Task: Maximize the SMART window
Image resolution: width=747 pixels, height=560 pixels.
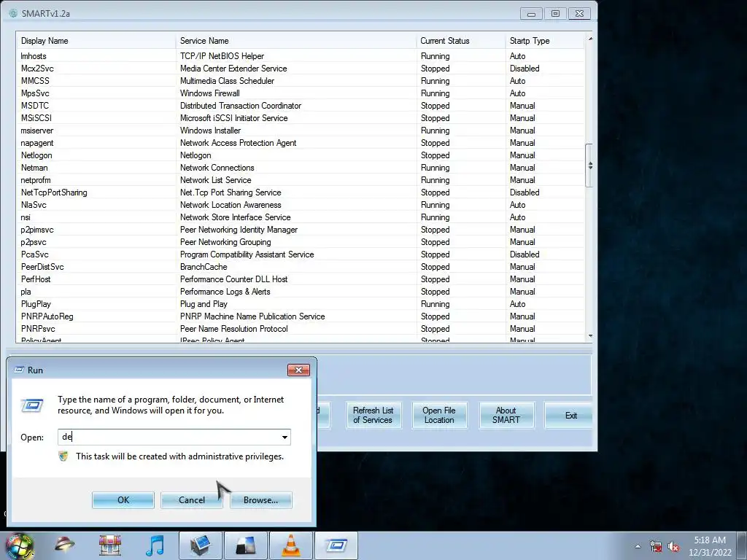Action: coord(555,13)
